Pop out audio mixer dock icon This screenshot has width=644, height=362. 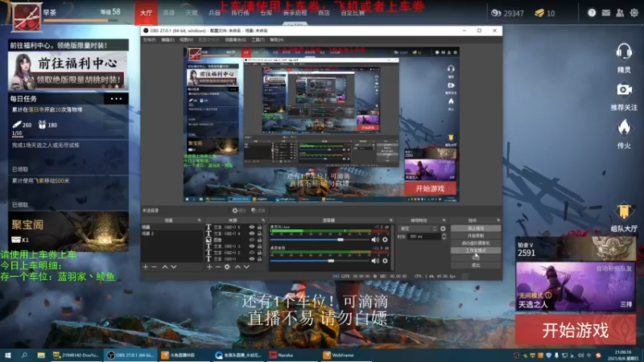coord(391,220)
